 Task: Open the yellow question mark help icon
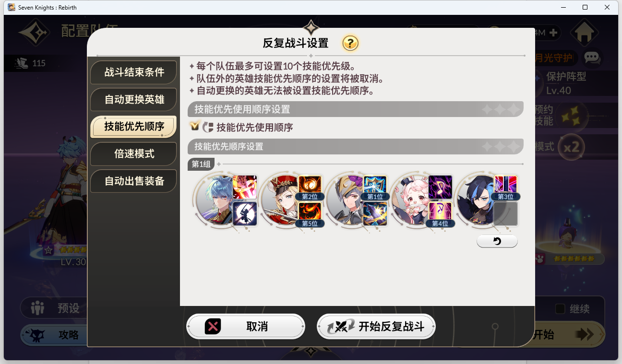click(350, 43)
